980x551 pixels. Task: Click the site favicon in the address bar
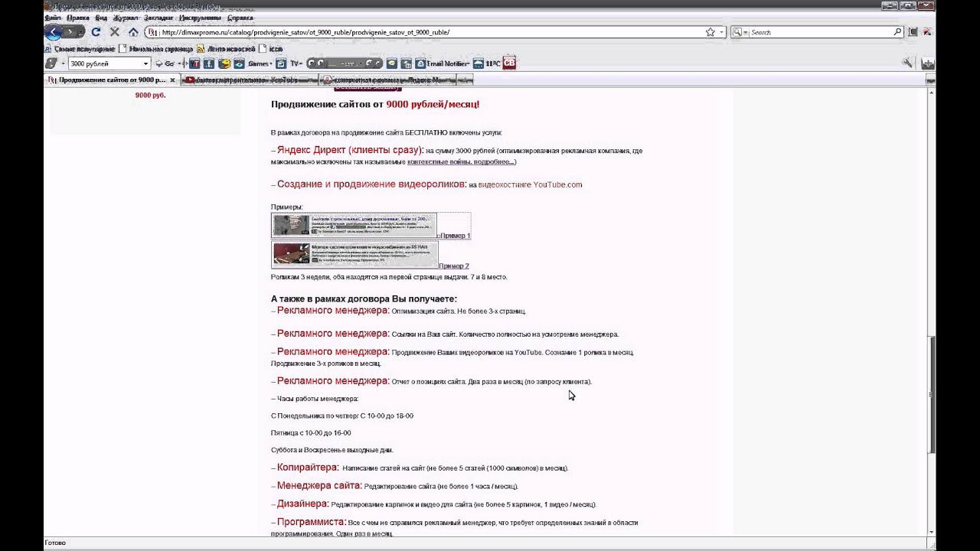pyautogui.click(x=152, y=32)
